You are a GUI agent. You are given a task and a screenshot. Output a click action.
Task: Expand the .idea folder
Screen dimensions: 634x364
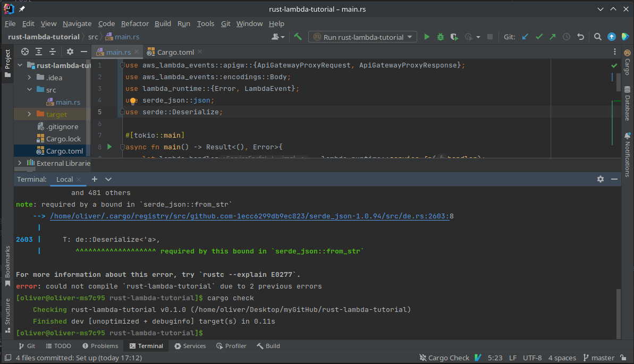point(30,77)
